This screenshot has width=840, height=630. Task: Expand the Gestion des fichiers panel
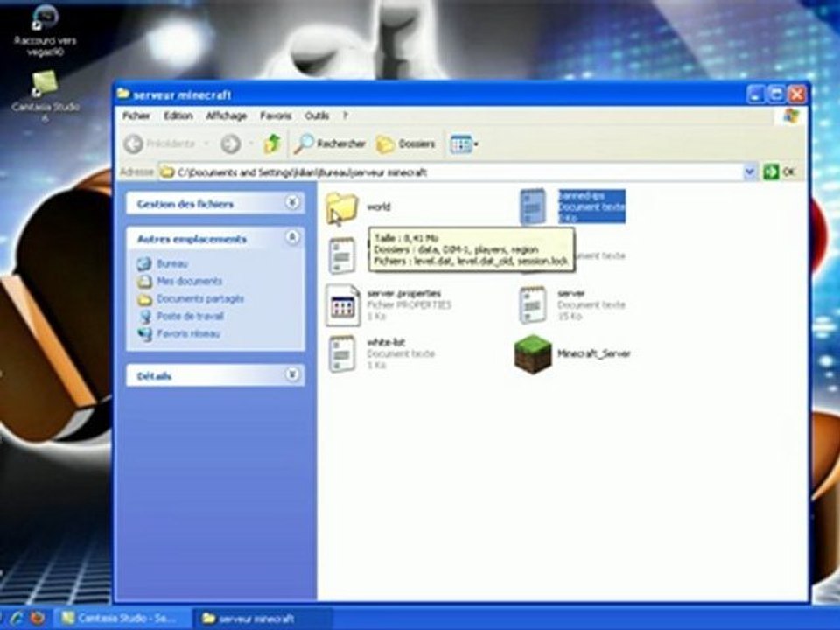[292, 202]
